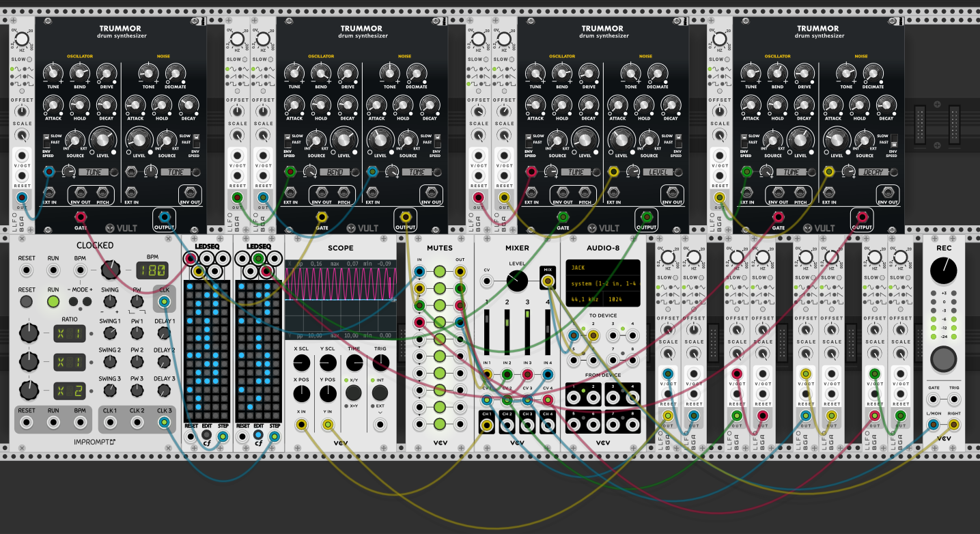Click the MODE plus button on Clocked
Image resolution: width=980 pixels, height=534 pixels.
tap(87, 301)
